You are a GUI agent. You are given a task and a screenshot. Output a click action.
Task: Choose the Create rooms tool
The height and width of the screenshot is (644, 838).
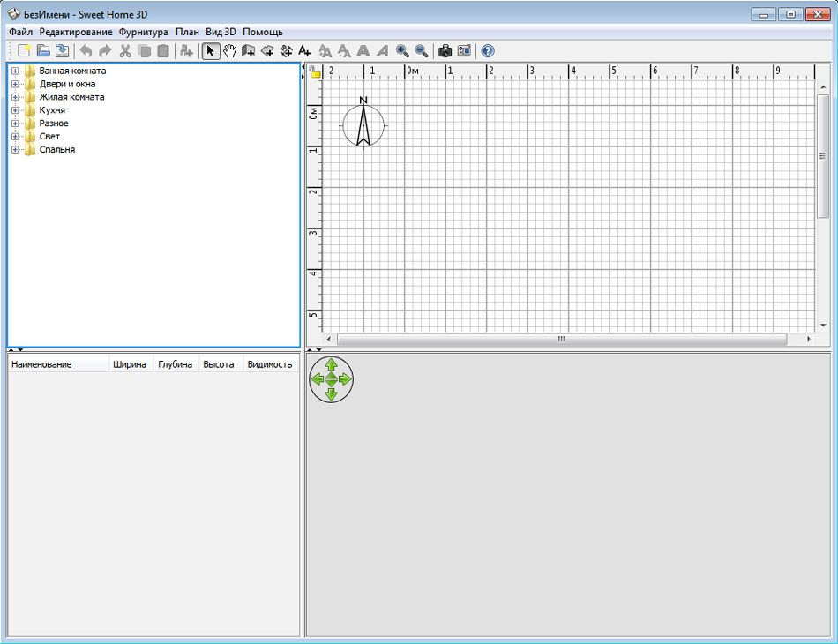tap(267, 51)
